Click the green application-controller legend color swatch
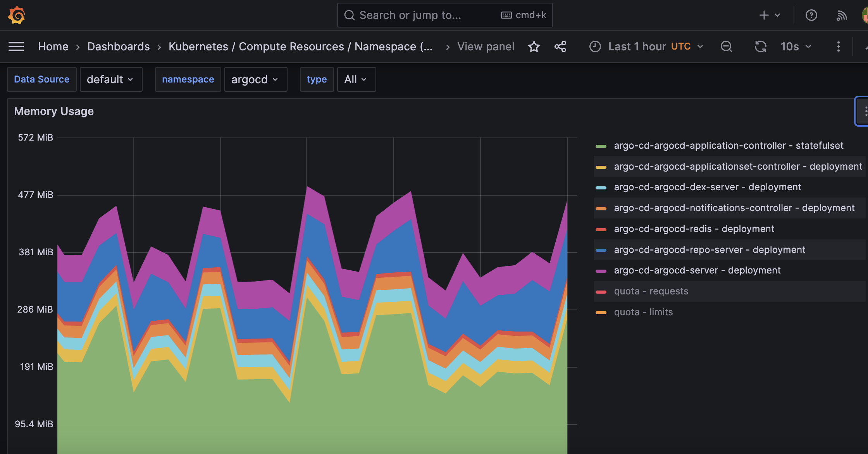 (601, 146)
